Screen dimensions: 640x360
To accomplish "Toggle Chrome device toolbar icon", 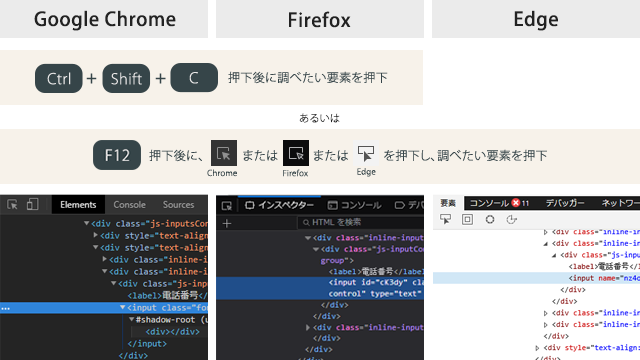I will [33, 204].
